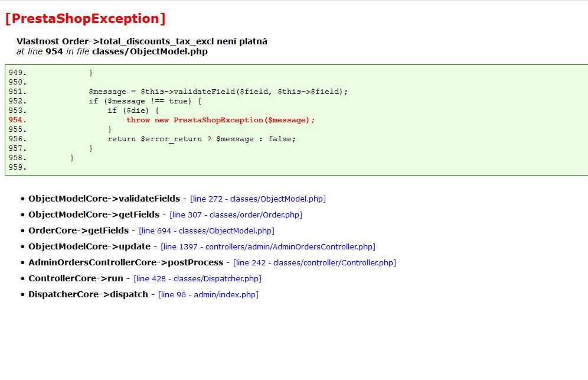Open link for line 1397 in AdminOrdersController.php
588x380 pixels.
267,246
